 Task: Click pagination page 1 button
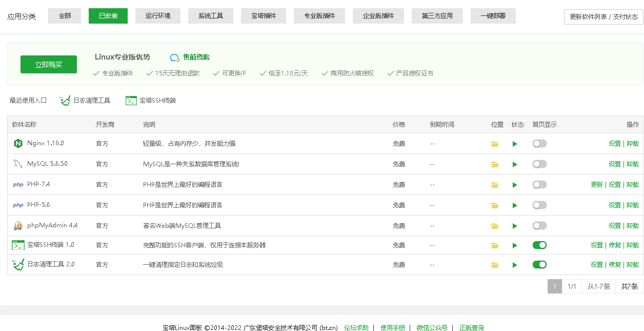coord(555,286)
